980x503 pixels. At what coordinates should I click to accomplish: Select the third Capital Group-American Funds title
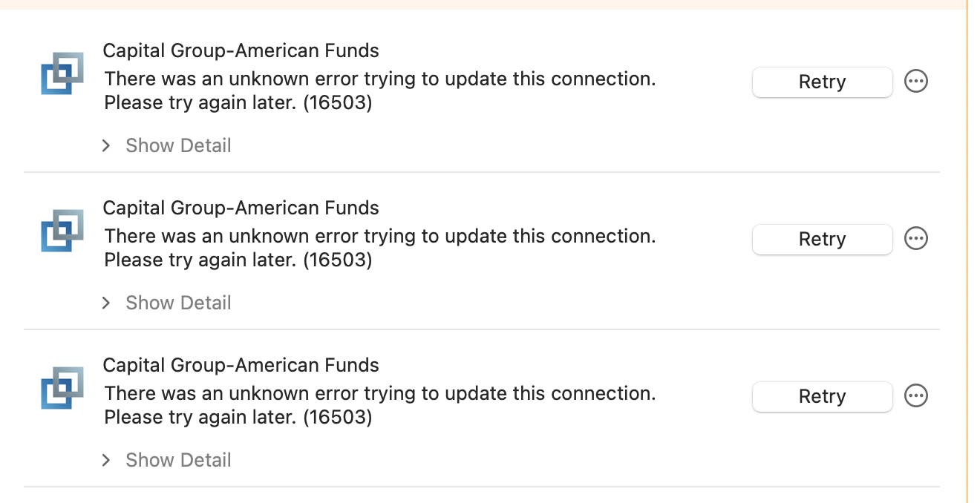(241, 365)
